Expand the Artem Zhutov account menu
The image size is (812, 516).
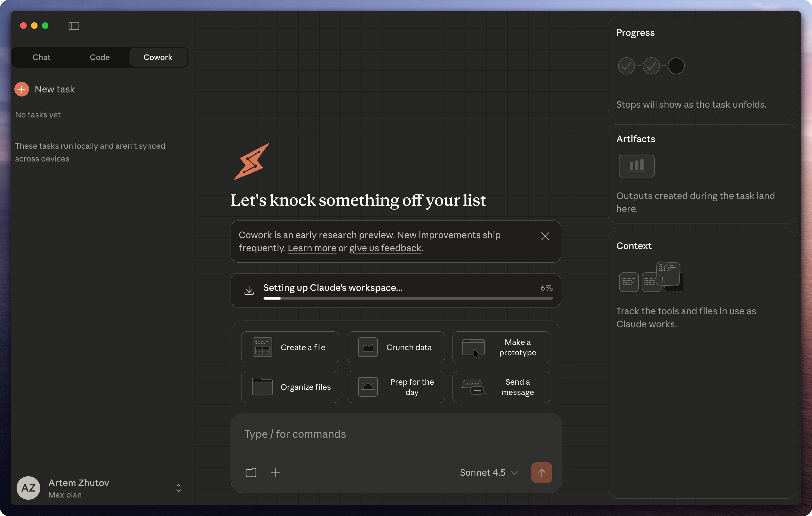(x=178, y=488)
